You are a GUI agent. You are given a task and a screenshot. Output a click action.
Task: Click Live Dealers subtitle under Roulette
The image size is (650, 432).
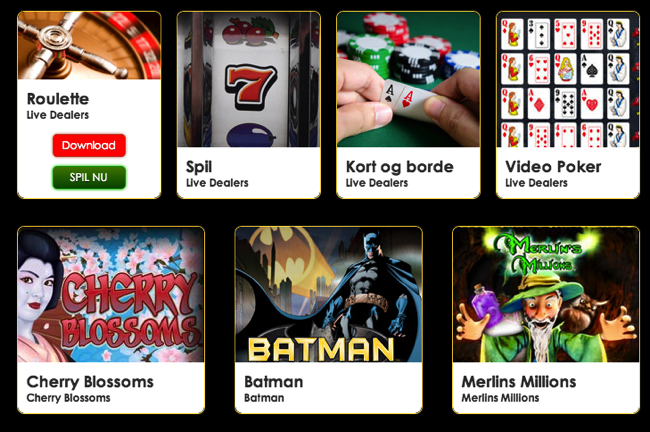pyautogui.click(x=58, y=115)
